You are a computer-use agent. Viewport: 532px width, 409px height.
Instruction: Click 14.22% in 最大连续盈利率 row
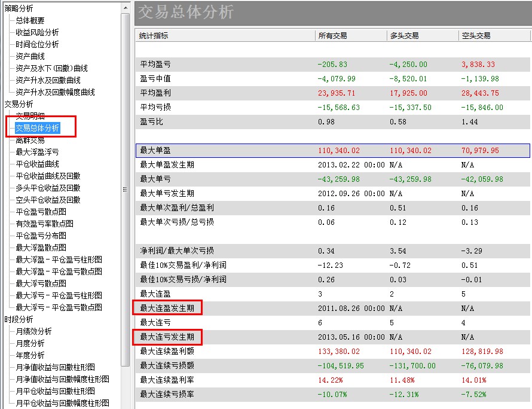[330, 380]
